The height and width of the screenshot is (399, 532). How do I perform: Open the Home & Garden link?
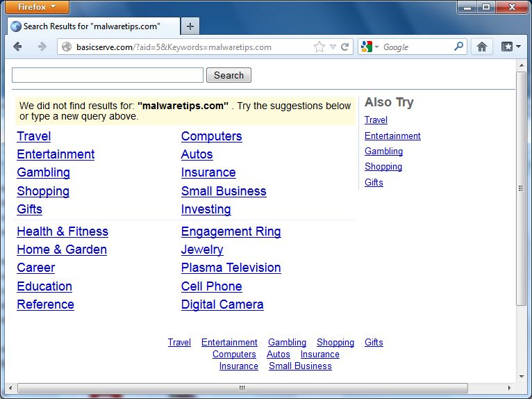[x=62, y=250]
